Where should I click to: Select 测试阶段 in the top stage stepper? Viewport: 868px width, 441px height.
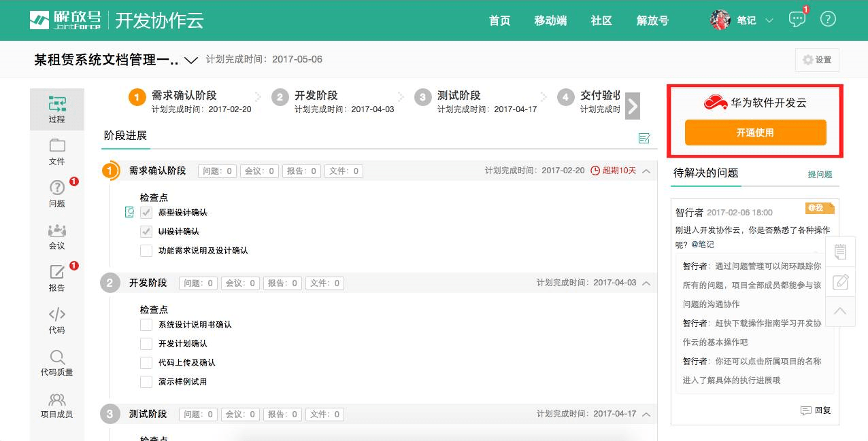pos(459,96)
